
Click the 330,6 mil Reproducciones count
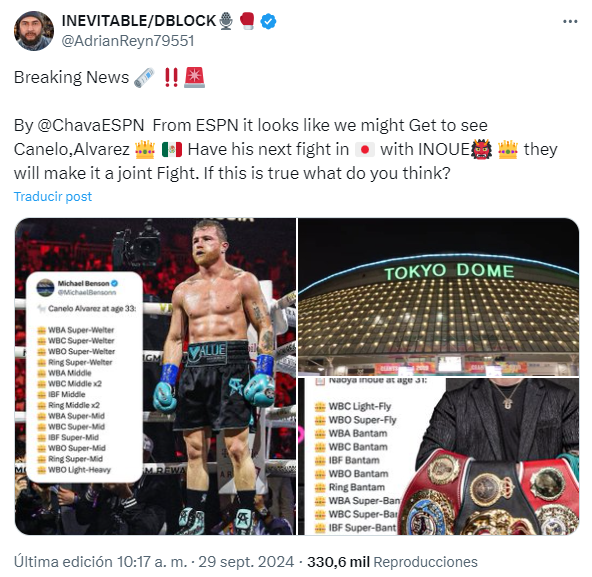[392, 562]
